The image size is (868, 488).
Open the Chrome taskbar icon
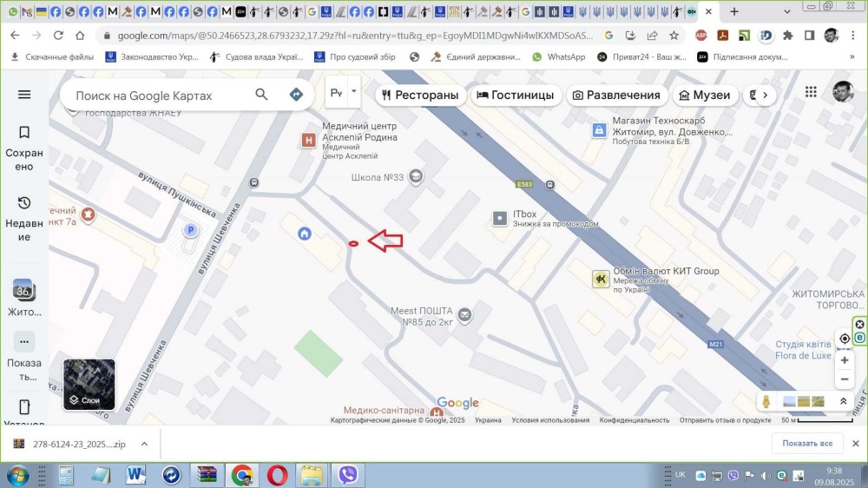pos(242,475)
